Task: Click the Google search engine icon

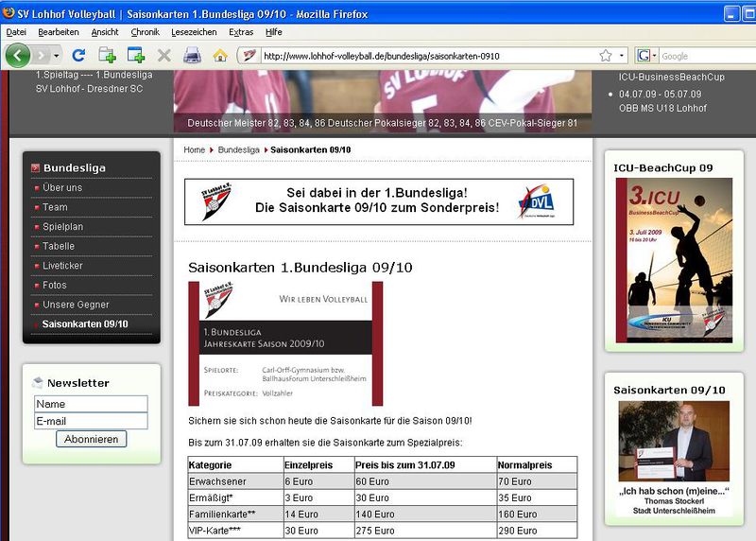Action: tap(644, 56)
